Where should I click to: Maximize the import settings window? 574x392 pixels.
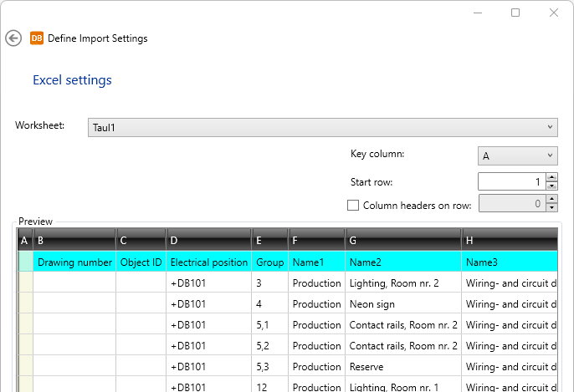[515, 13]
